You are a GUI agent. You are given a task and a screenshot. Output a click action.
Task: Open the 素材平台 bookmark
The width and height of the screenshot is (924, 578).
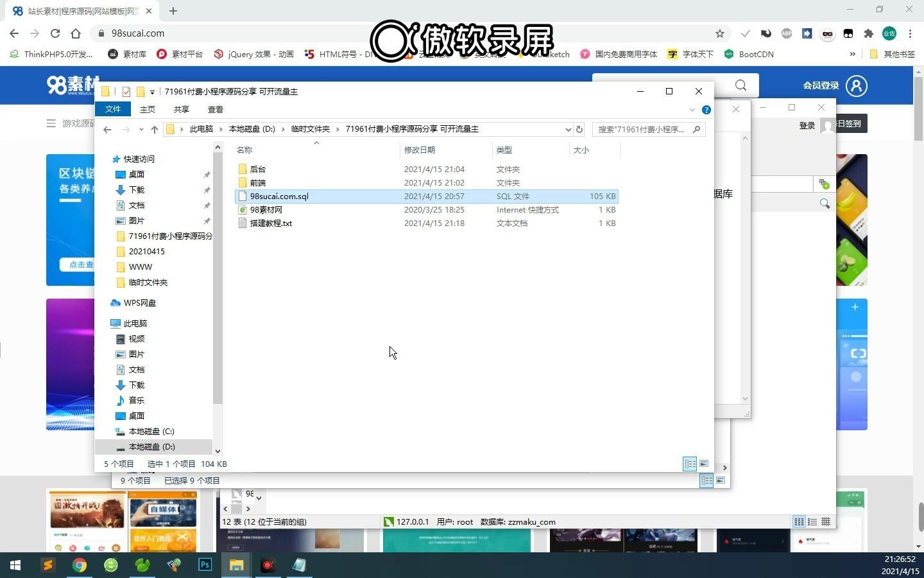(180, 54)
